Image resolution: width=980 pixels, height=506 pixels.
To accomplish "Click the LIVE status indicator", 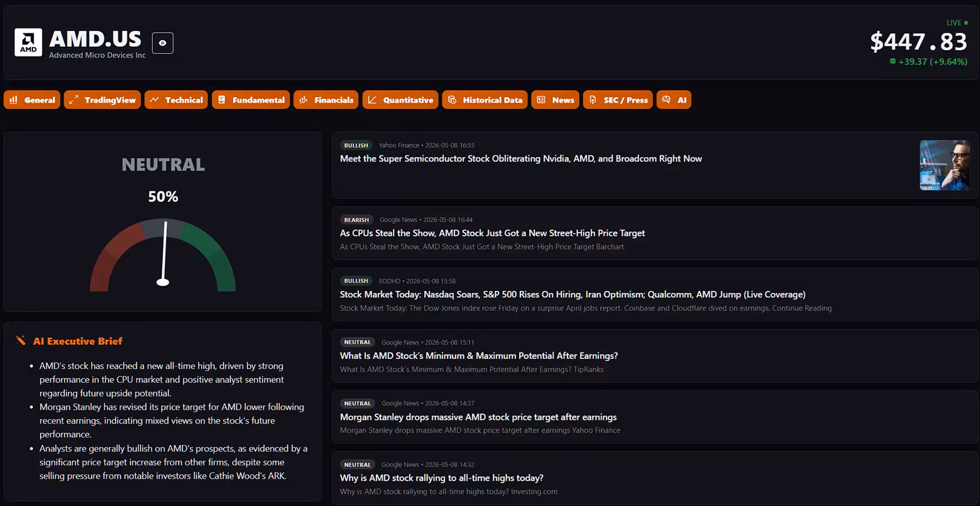I will (957, 23).
